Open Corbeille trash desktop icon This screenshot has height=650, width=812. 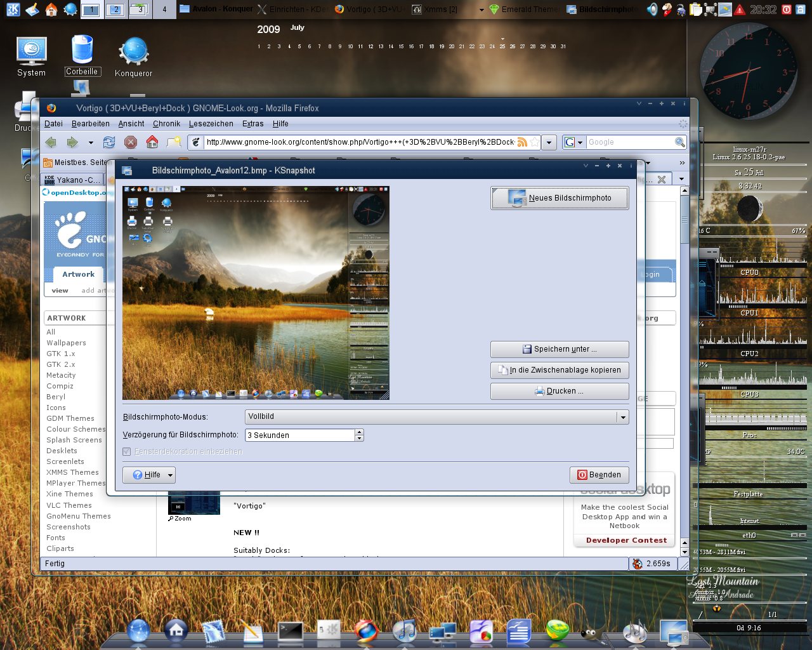click(82, 56)
